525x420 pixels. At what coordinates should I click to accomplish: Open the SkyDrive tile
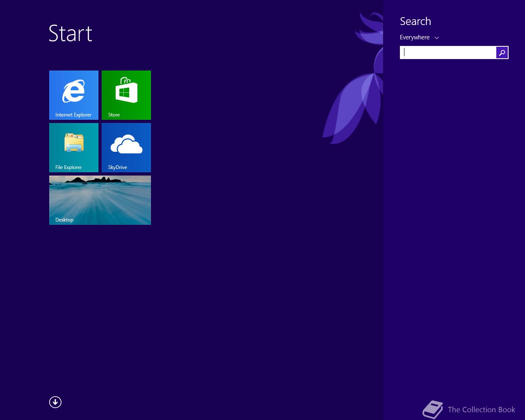(126, 148)
